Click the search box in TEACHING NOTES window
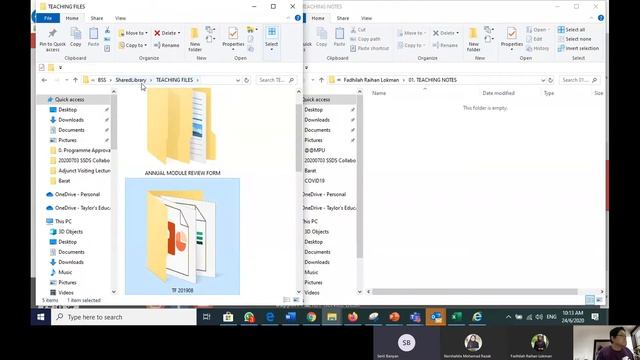Image resolution: width=640 pixels, height=360 pixels. coord(579,80)
